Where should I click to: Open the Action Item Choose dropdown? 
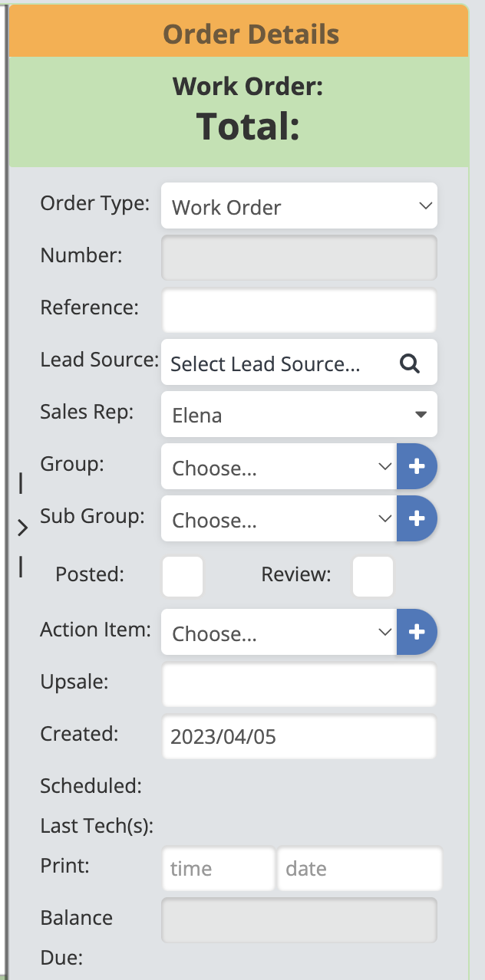279,633
